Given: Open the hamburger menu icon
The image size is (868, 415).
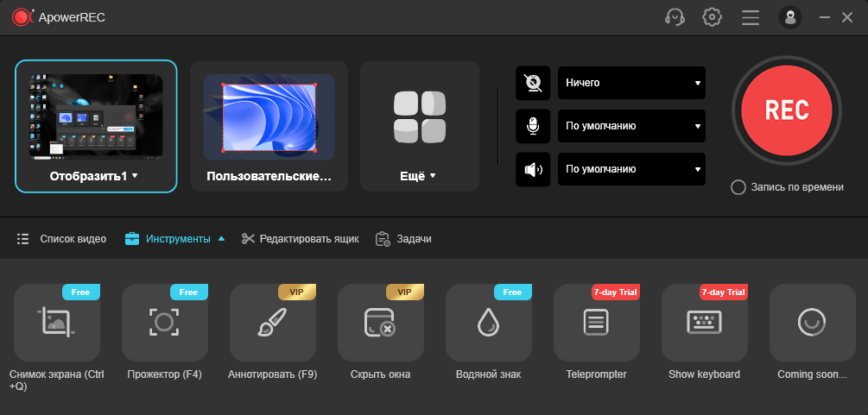Looking at the screenshot, I should (x=751, y=17).
